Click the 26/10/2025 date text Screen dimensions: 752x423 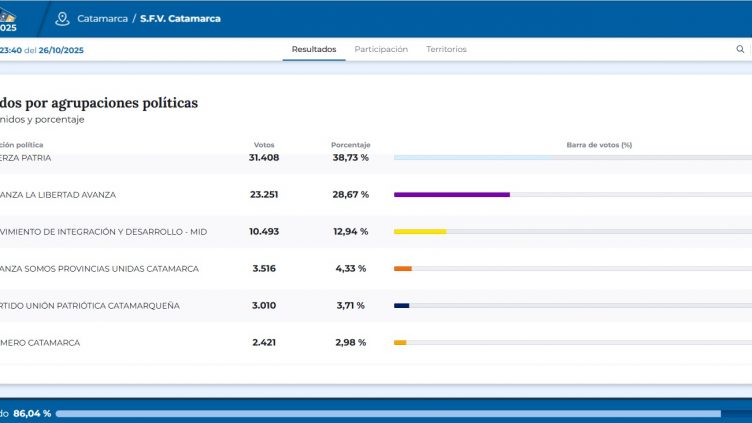click(61, 50)
